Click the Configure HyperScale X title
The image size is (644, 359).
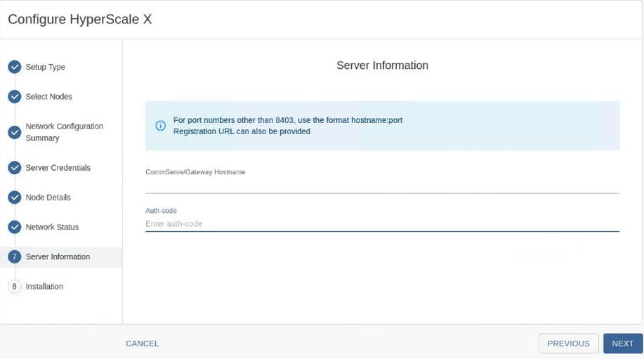[80, 19]
